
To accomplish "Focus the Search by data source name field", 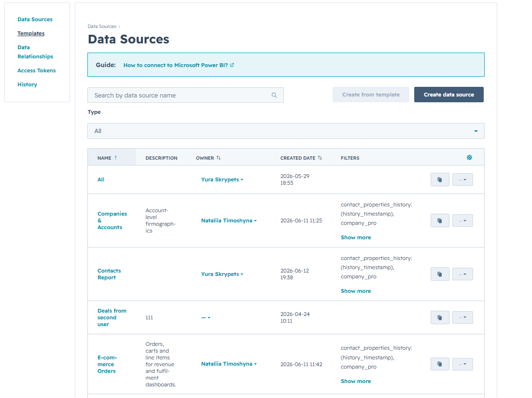I will 185,95.
